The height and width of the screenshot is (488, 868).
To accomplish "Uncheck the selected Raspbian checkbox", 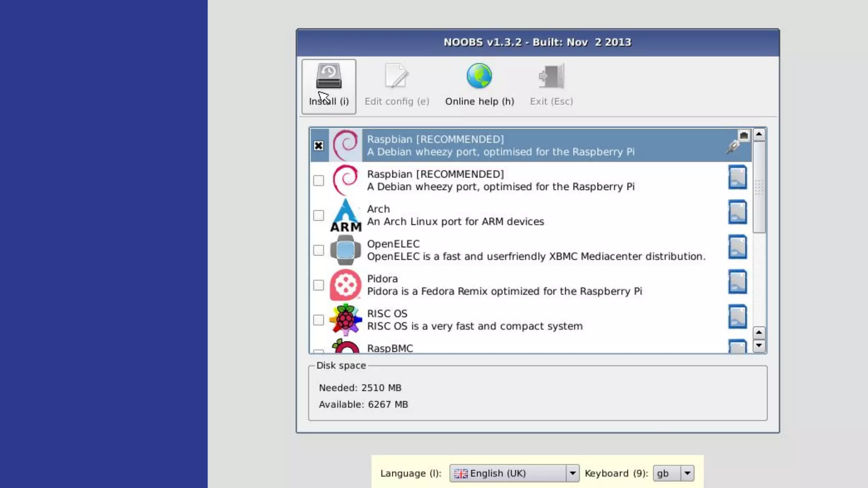I will (318, 146).
